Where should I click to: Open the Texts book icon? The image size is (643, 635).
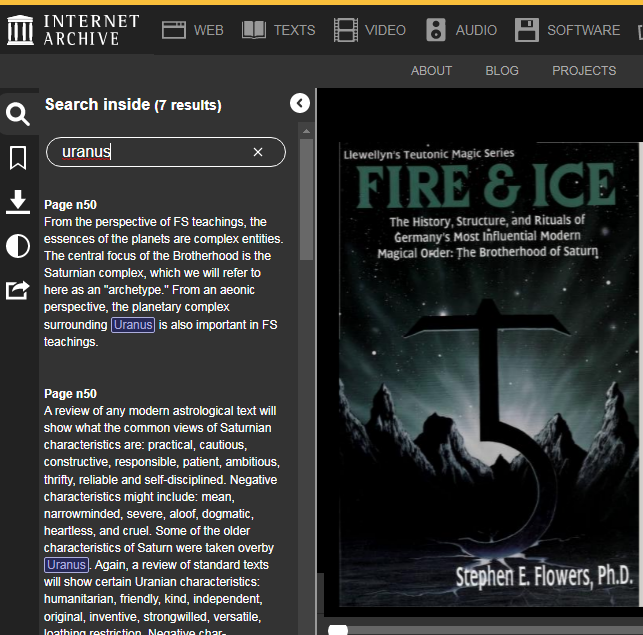254,30
